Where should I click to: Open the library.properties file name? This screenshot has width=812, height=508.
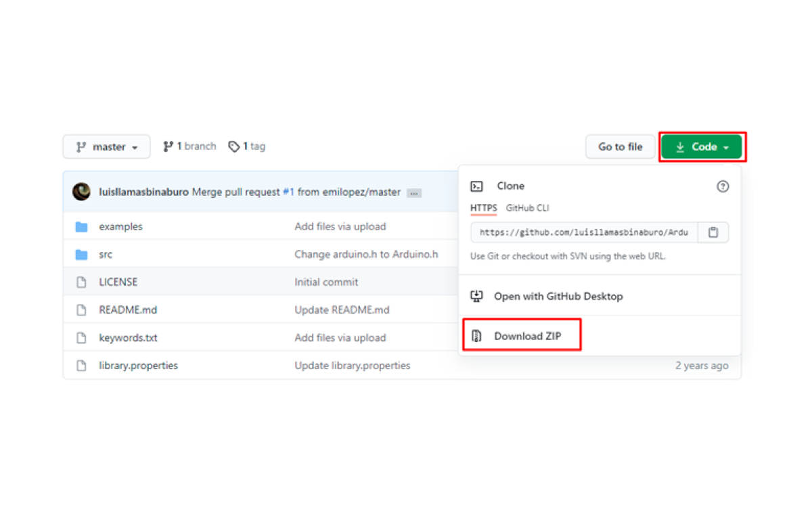pos(139,366)
